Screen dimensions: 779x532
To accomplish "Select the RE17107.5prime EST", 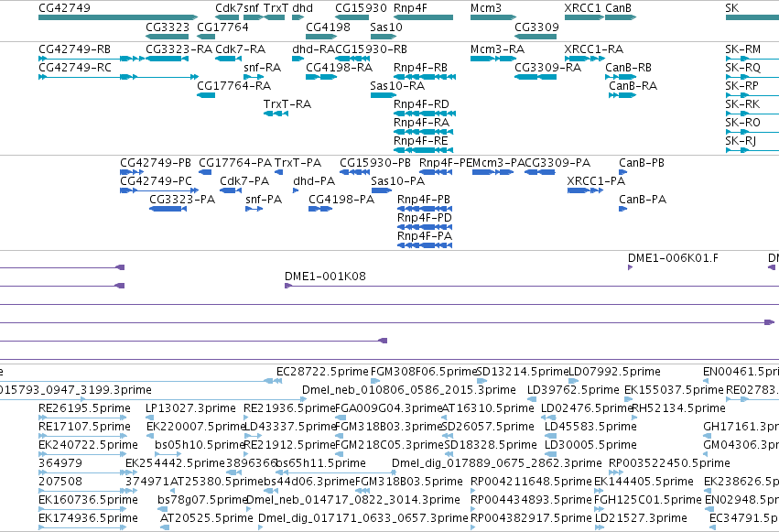I will click(81, 437).
